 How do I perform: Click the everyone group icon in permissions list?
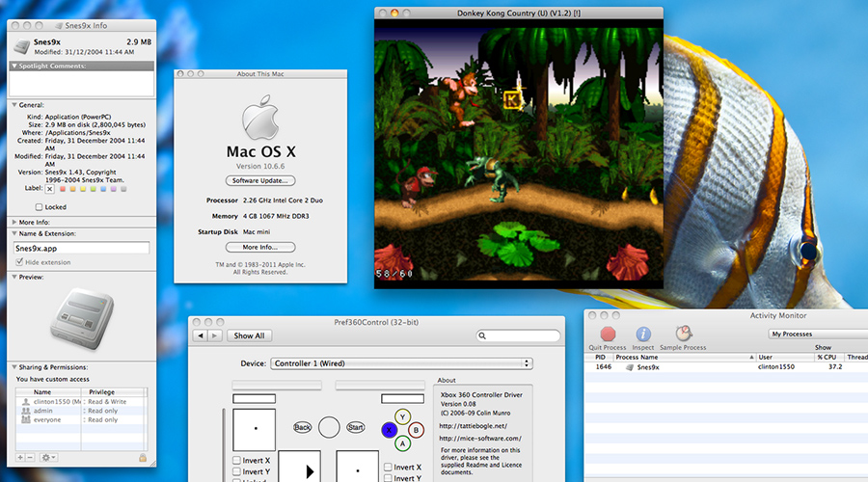pyautogui.click(x=25, y=419)
